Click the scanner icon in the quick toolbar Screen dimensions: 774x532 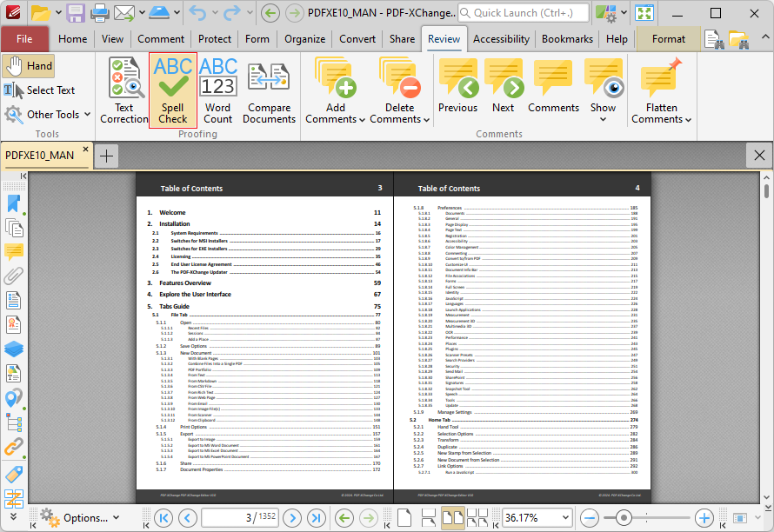click(x=159, y=13)
